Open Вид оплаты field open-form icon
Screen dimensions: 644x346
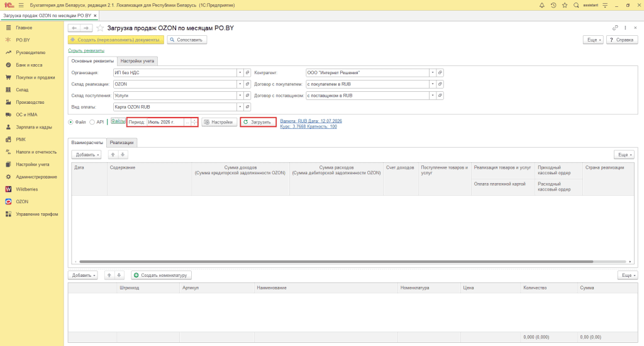tap(247, 107)
